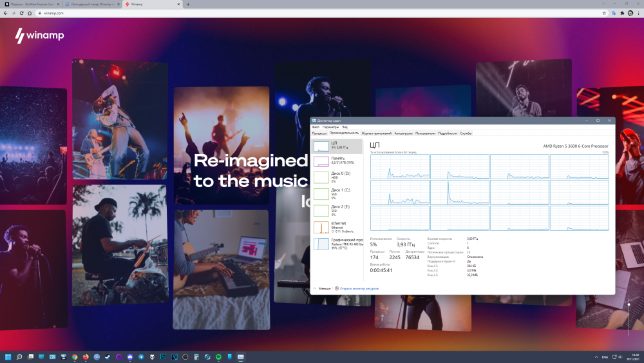The height and width of the screenshot is (363, 644).
Task: Click the Открыть монитор ресурсов link
Action: point(359,288)
